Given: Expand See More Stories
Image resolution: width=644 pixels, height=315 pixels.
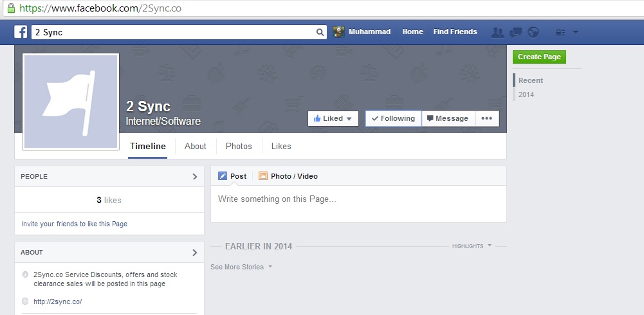Looking at the screenshot, I should click(x=241, y=267).
